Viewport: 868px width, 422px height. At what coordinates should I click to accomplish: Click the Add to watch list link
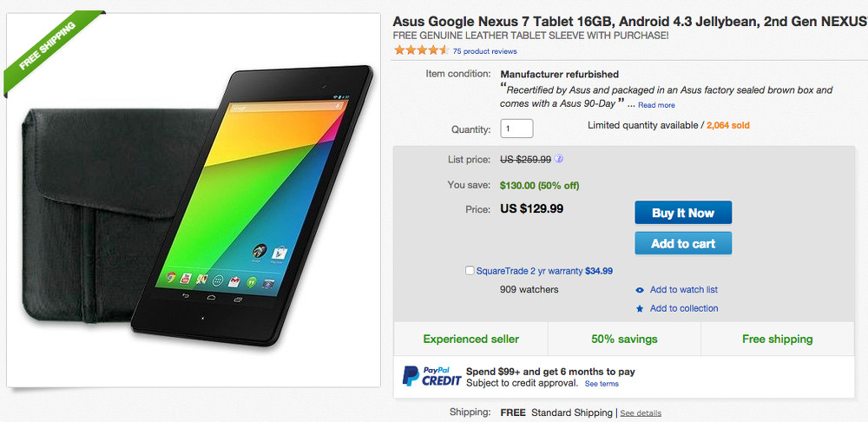pyautogui.click(x=684, y=290)
